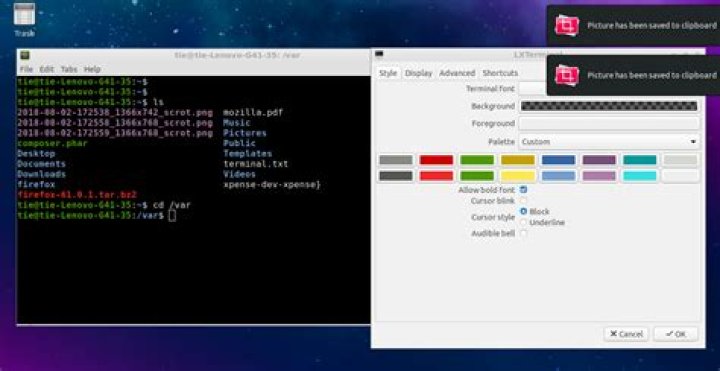Screen dimensions: 720x371
Task: Pick the green swatch in bottom palette row
Action: pos(477,176)
